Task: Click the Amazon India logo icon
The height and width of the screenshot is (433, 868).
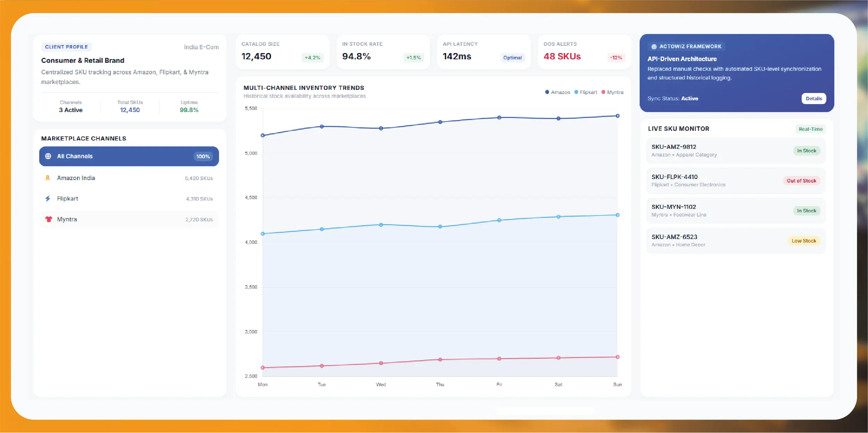Action: 48,178
